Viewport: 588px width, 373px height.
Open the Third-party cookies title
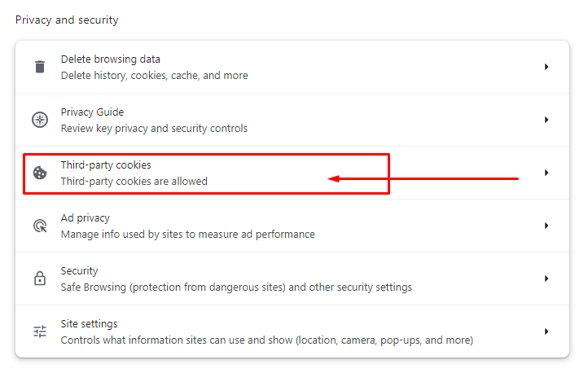[x=106, y=165]
